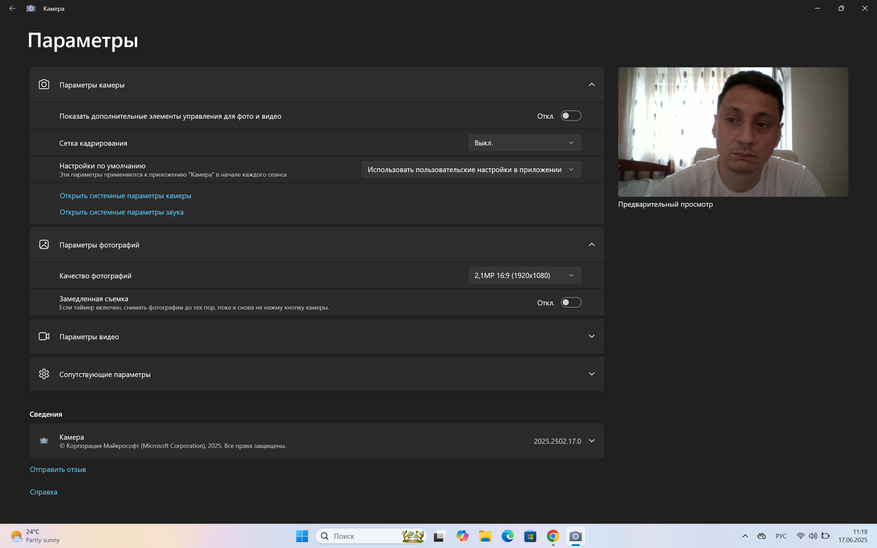The image size is (877, 548).
Task: Click the Отправить отзыв link
Action: point(58,469)
